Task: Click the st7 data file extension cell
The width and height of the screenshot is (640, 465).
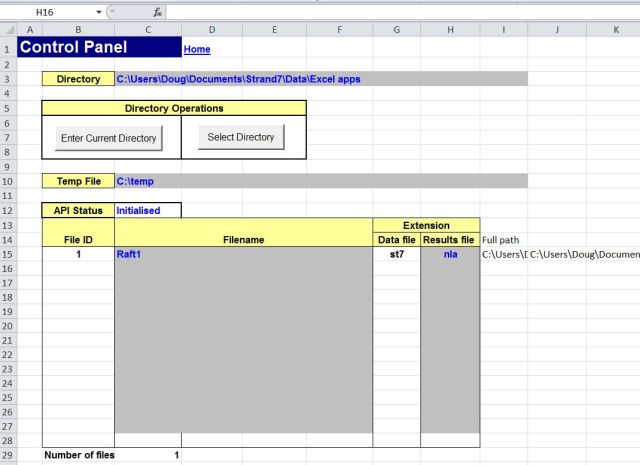Action: coord(396,255)
